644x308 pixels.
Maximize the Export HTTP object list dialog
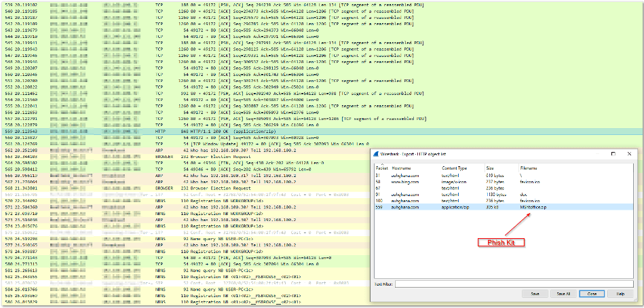tap(613, 153)
